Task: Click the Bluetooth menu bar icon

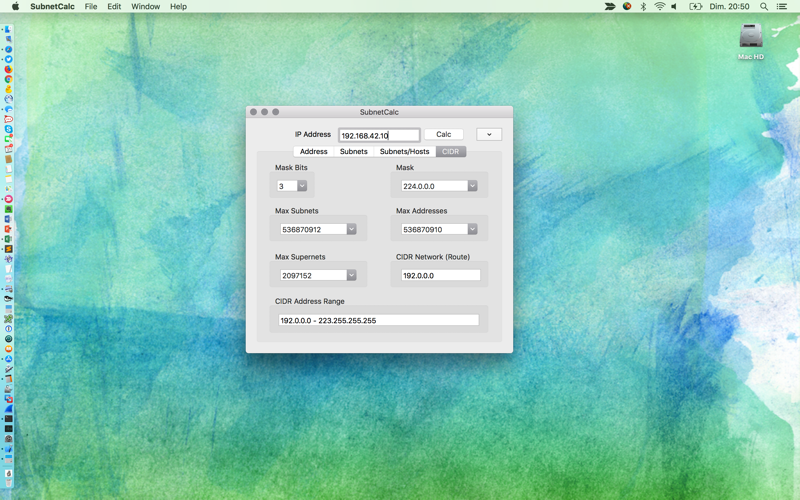Action: pos(643,7)
